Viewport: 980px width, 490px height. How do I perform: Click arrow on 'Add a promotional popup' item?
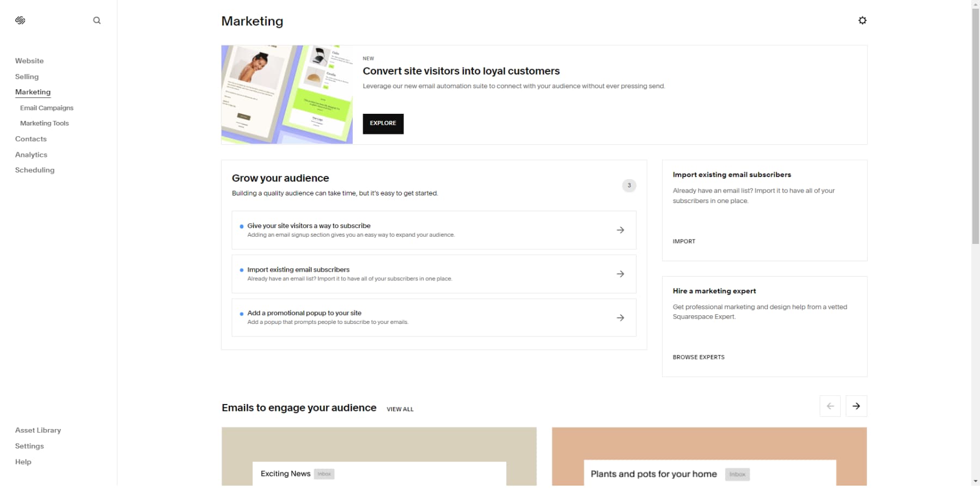[620, 317]
